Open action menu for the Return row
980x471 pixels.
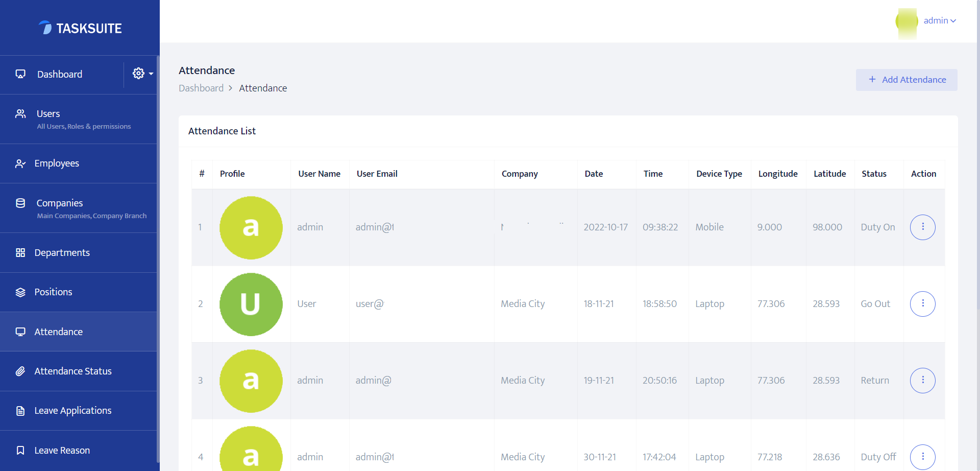pos(922,381)
